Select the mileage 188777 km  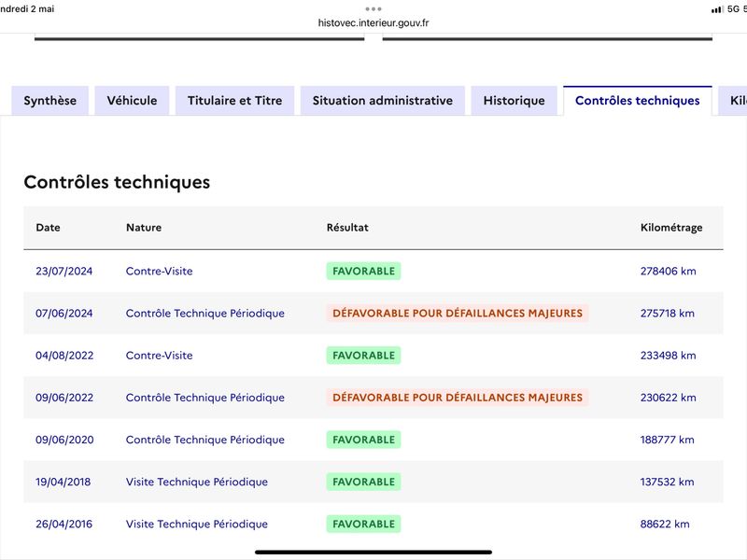pyautogui.click(x=667, y=440)
